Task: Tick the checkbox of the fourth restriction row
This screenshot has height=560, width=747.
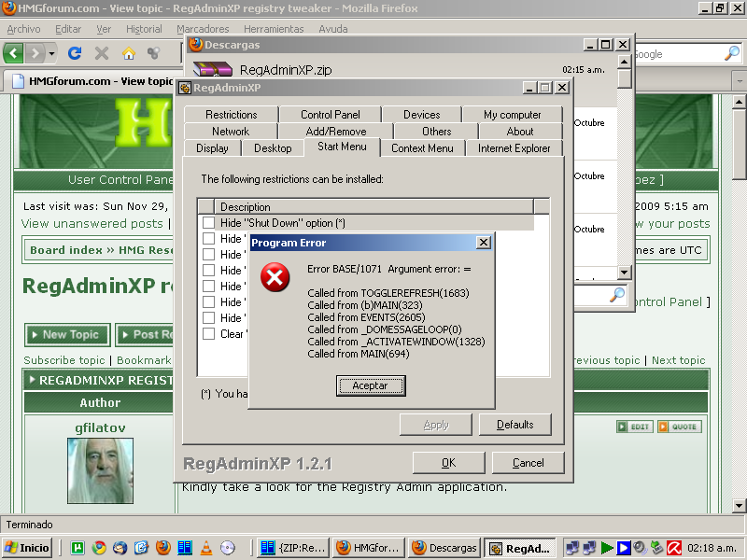Action: click(208, 270)
